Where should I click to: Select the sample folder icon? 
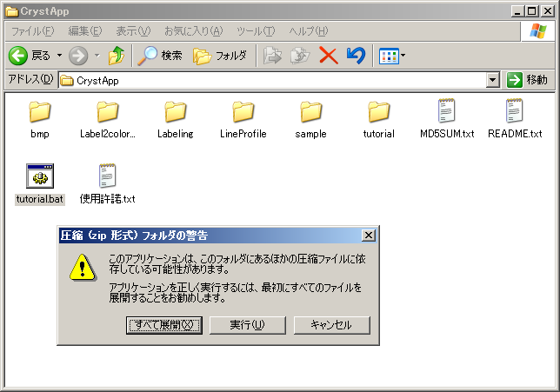(311, 112)
